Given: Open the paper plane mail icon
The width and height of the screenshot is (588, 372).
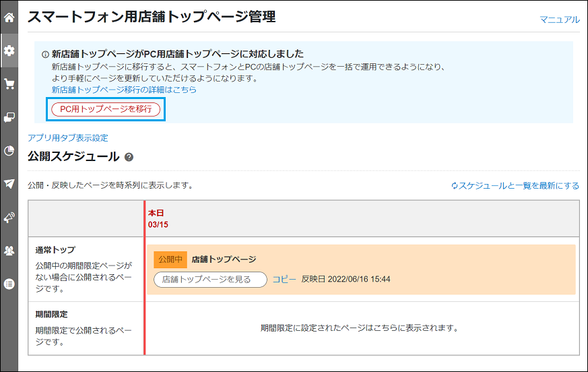Looking at the screenshot, I should (x=9, y=183).
